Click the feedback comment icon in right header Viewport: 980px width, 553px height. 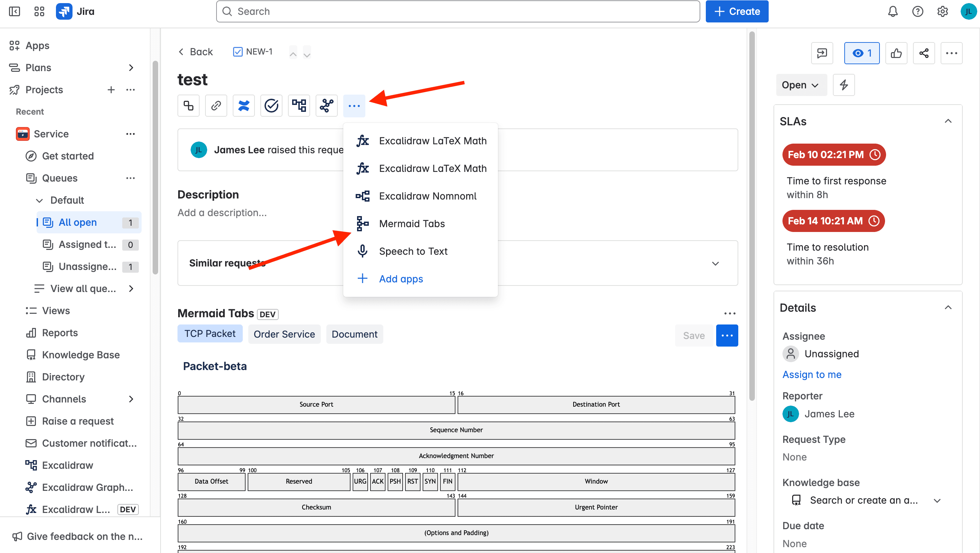pyautogui.click(x=822, y=53)
